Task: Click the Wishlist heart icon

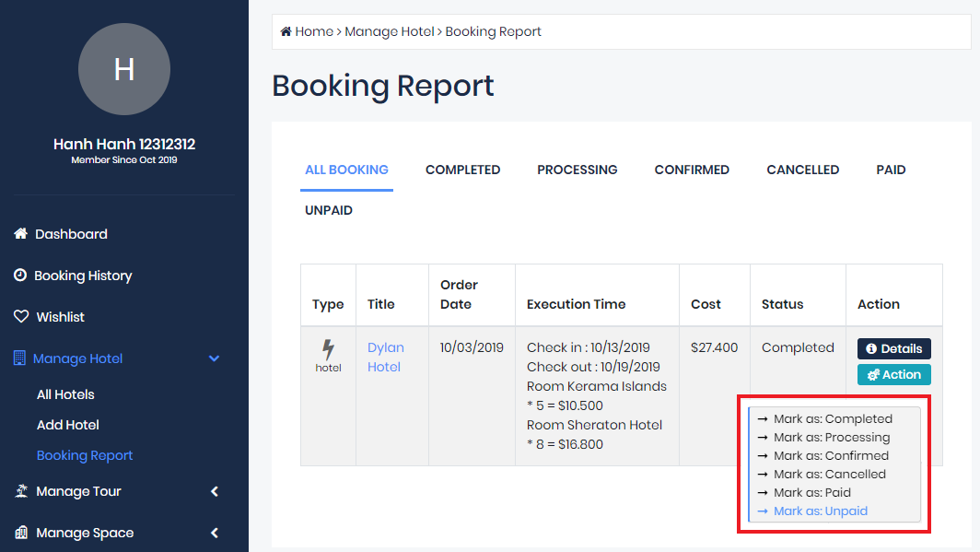Action: pyautogui.click(x=21, y=317)
